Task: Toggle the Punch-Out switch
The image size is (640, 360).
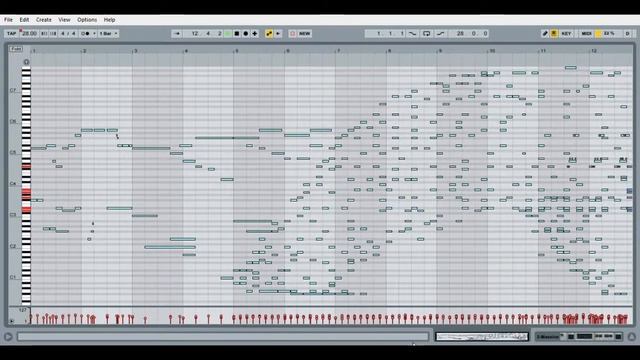Action: [x=441, y=33]
